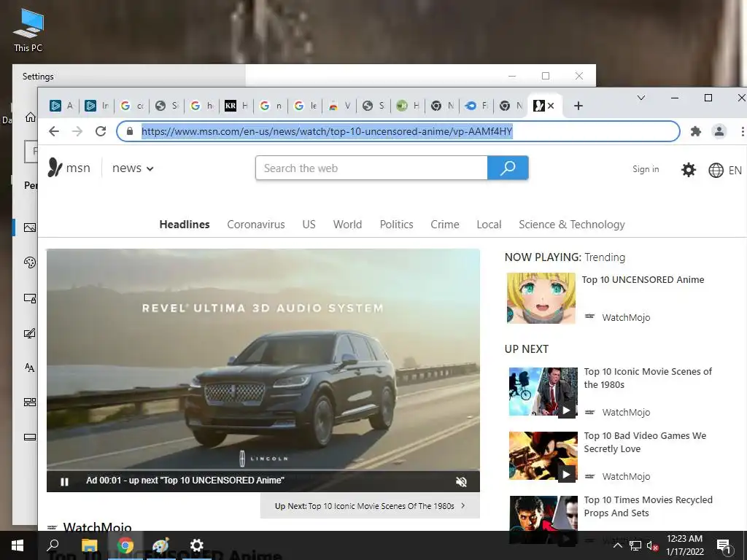This screenshot has width=747, height=560.
Task: Switch to the KR favicon tab
Action: (x=237, y=106)
